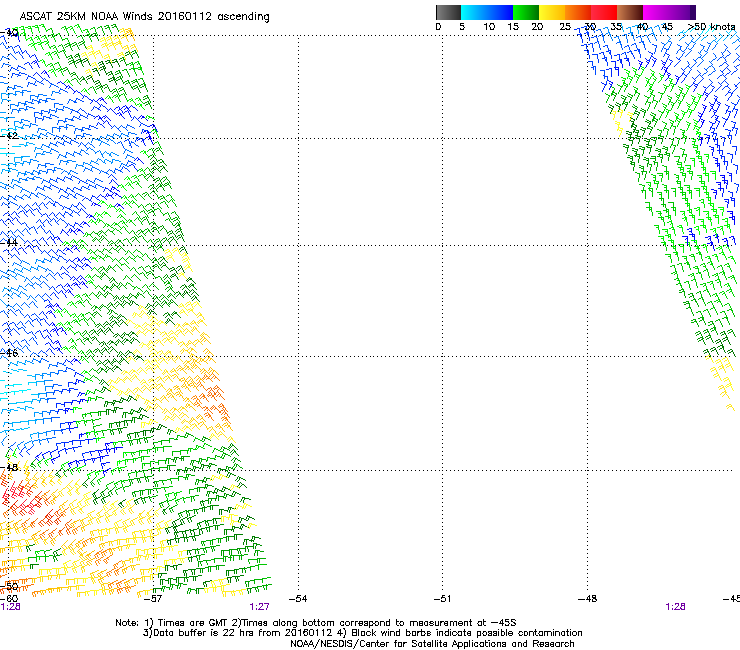Click the '15' legend scale label
Image resolution: width=740 pixels, height=650 pixels.
point(513,27)
